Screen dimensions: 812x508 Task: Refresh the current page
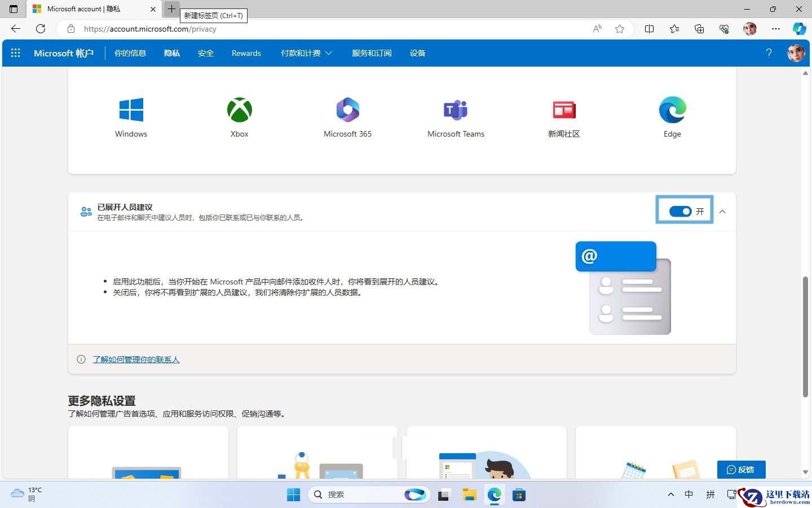tap(41, 29)
